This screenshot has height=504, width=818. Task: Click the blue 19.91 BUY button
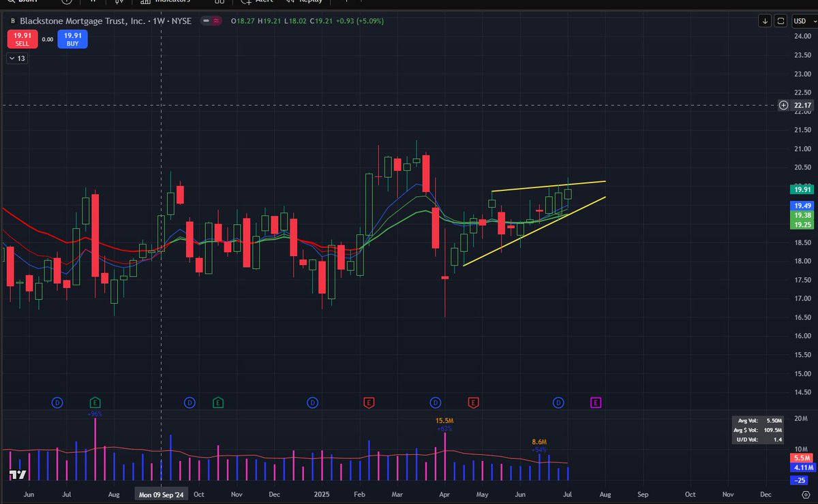tap(73, 39)
